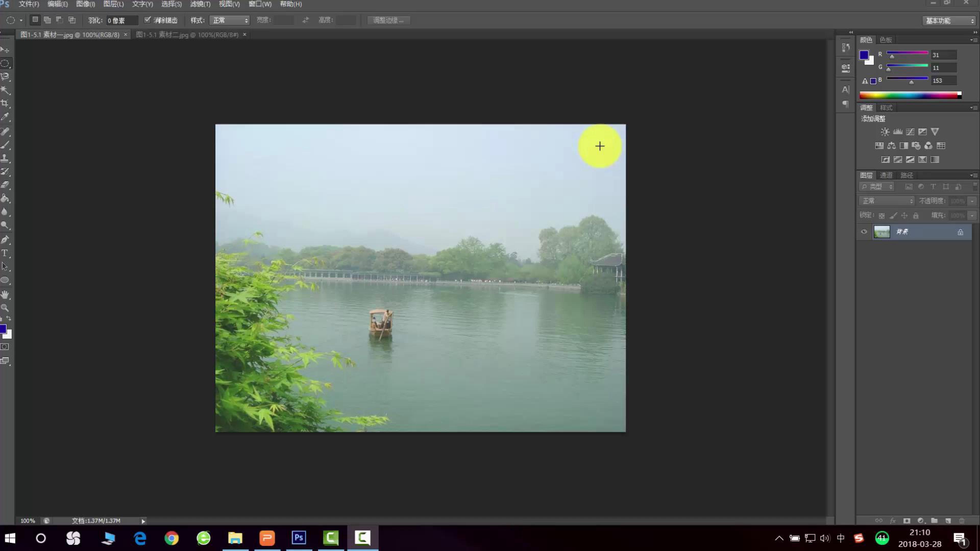The height and width of the screenshot is (551, 980).
Task: Select the Dodge tool
Action: coord(5,225)
